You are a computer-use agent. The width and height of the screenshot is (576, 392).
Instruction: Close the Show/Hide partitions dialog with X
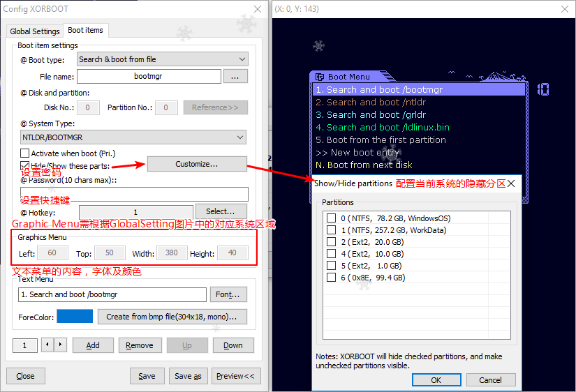point(511,183)
